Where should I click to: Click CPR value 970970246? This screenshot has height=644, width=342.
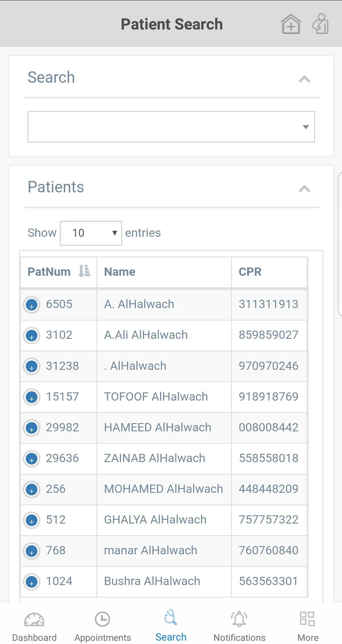pyautogui.click(x=269, y=366)
